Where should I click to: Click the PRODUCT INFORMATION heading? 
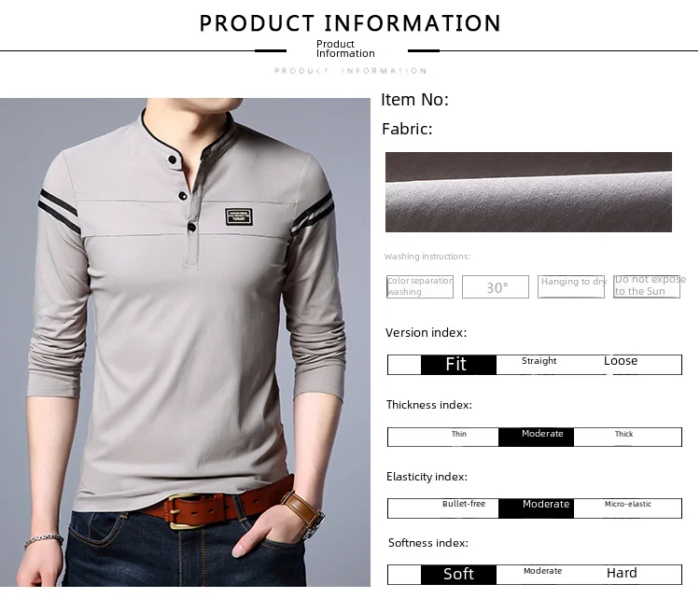coord(350,23)
